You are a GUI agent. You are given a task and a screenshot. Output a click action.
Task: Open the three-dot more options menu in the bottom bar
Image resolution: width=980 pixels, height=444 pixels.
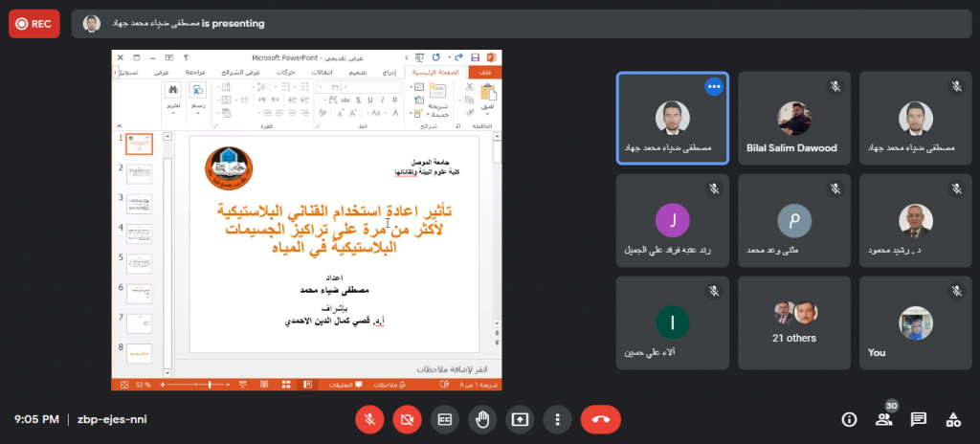557,419
